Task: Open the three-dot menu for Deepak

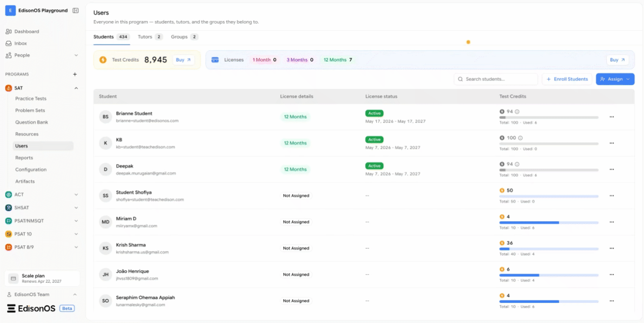Action: tap(612, 169)
